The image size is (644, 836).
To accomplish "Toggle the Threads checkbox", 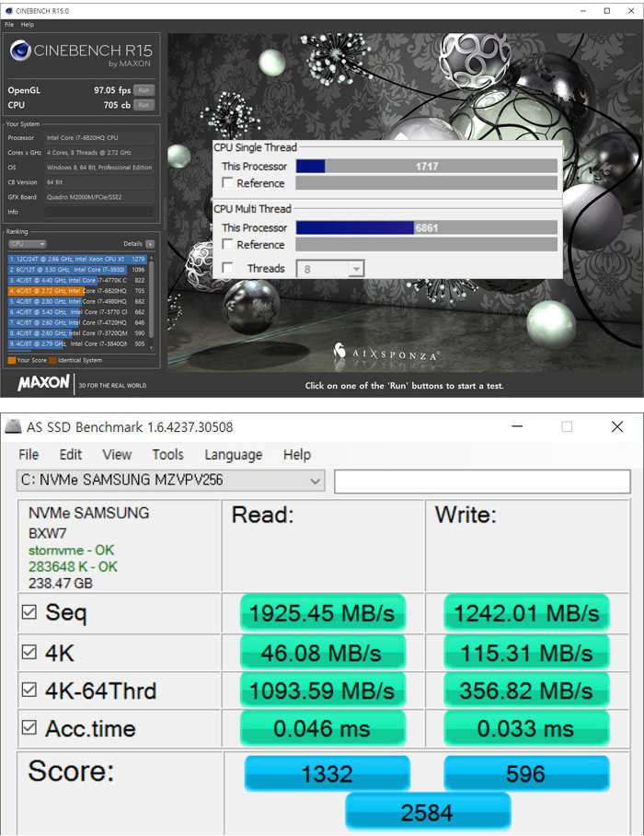I will [227, 268].
